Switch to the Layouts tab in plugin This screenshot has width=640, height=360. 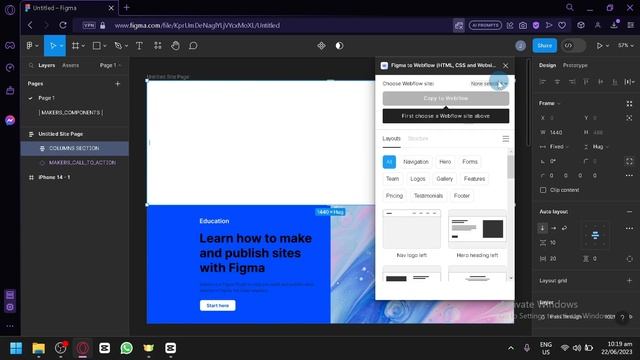[391, 139]
